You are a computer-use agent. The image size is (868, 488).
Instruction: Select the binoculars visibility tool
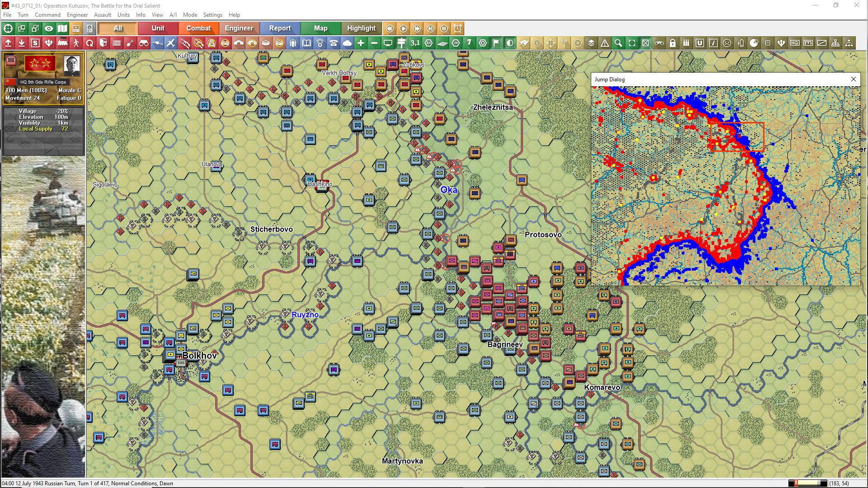(144, 43)
